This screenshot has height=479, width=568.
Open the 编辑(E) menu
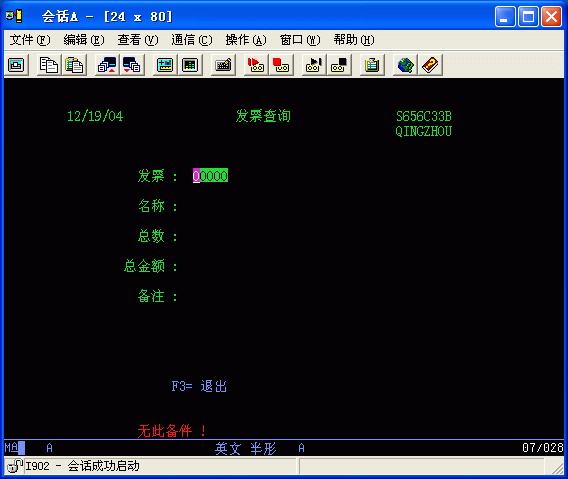pos(84,40)
